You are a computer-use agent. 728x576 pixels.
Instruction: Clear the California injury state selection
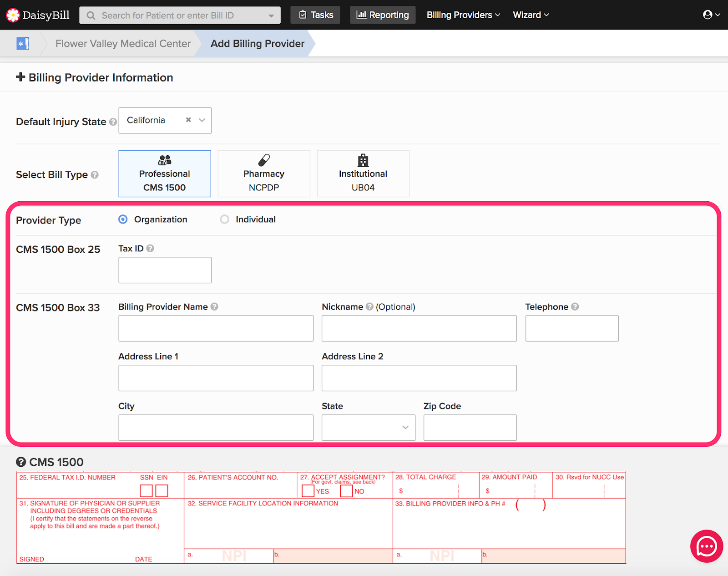click(188, 120)
